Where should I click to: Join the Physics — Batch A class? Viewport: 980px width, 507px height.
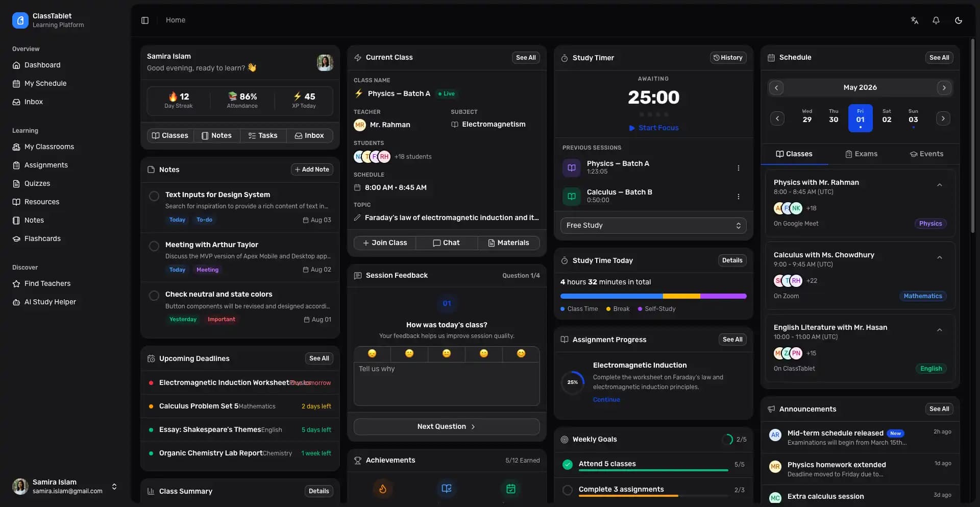click(x=384, y=243)
